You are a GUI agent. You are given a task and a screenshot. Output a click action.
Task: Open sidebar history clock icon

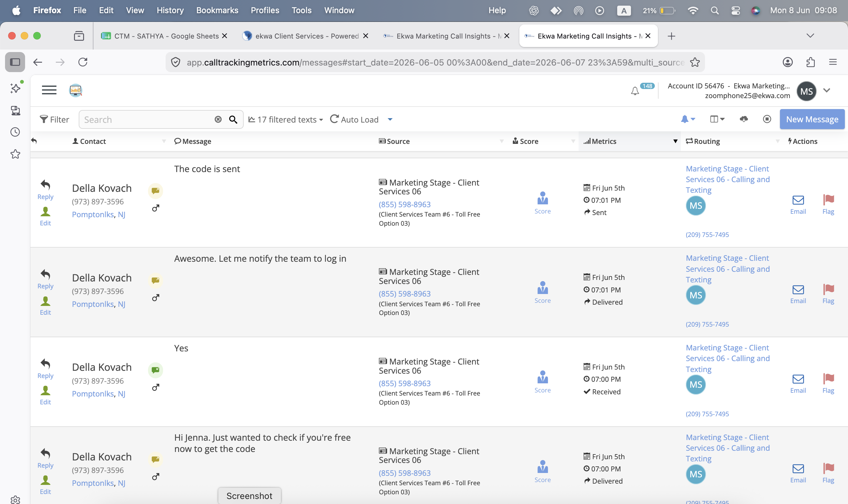tap(15, 132)
